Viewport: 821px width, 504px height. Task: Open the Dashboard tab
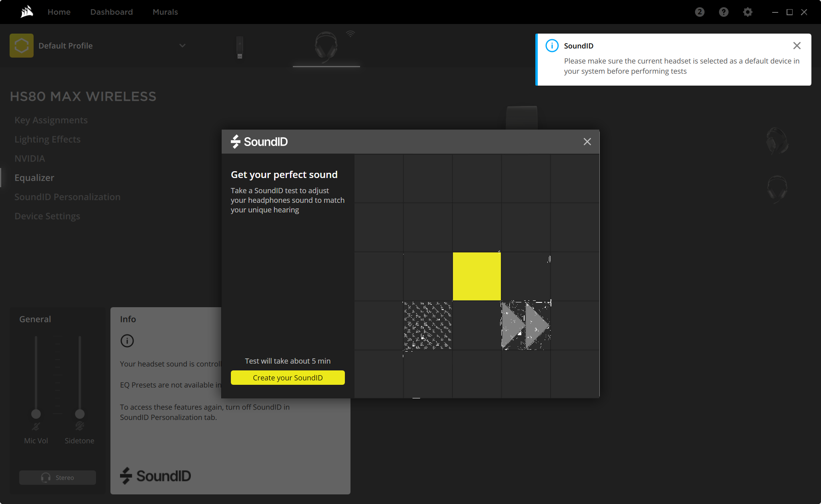pos(112,12)
